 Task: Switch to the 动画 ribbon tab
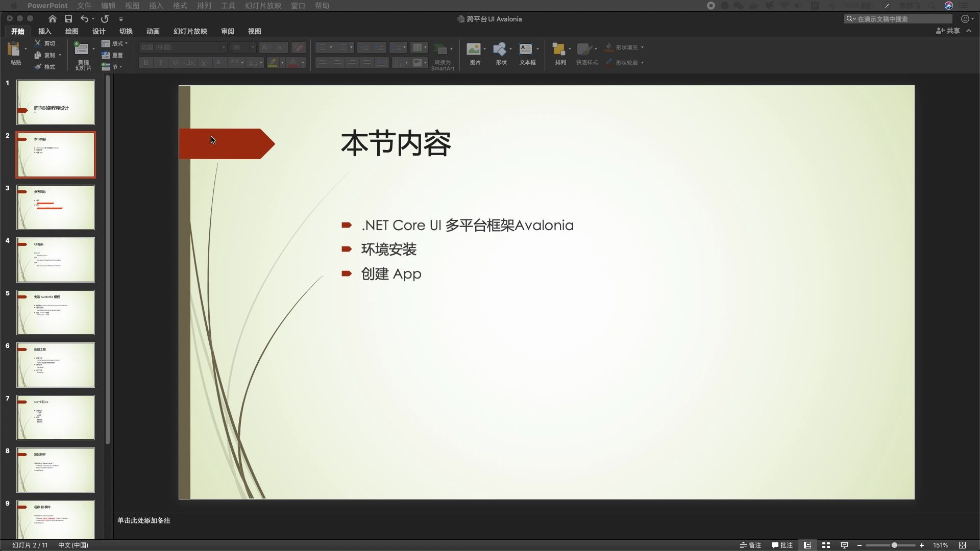[153, 31]
